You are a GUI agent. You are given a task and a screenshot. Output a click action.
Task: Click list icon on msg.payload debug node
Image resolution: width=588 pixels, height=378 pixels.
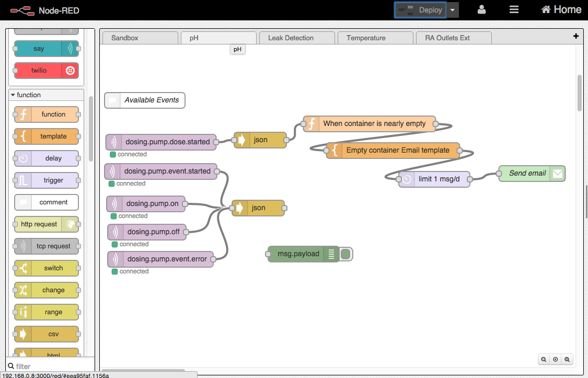pos(331,254)
